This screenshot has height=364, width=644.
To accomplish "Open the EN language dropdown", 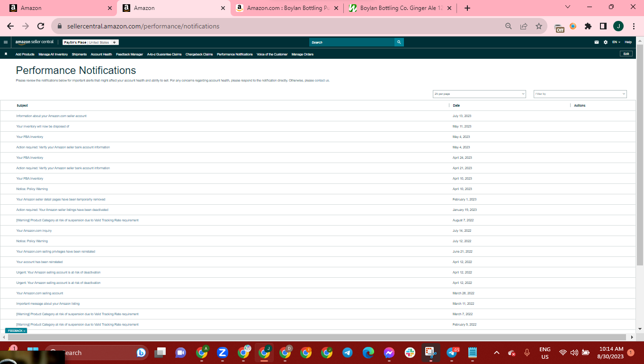I will 616,42.
